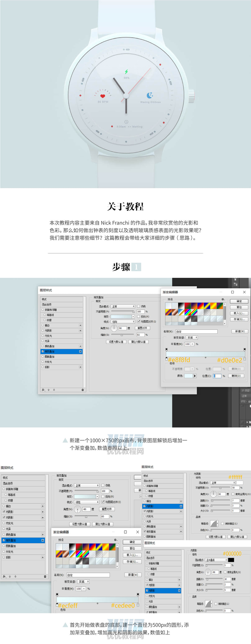Click trash icon in dialog with 82% scale

tap(83, 390)
